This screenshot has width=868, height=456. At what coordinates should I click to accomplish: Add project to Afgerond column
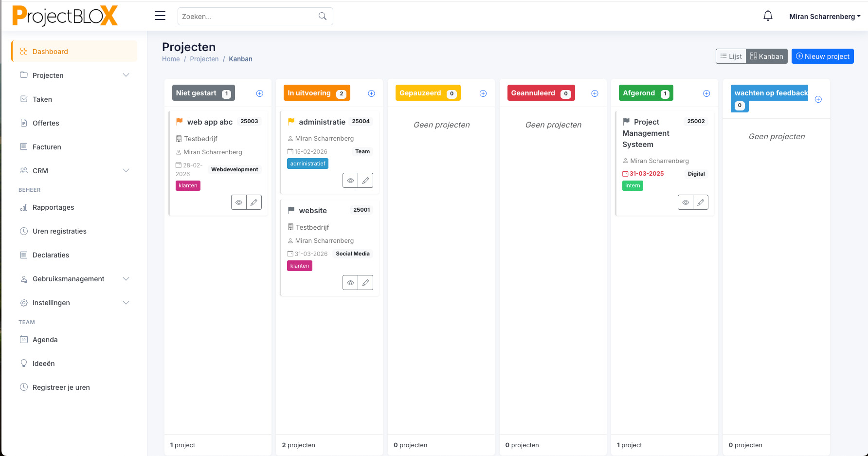(706, 93)
